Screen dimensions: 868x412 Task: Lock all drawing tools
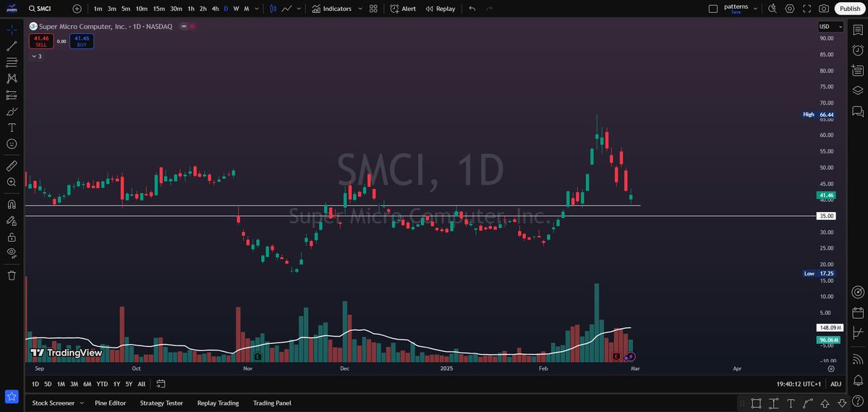(x=12, y=237)
